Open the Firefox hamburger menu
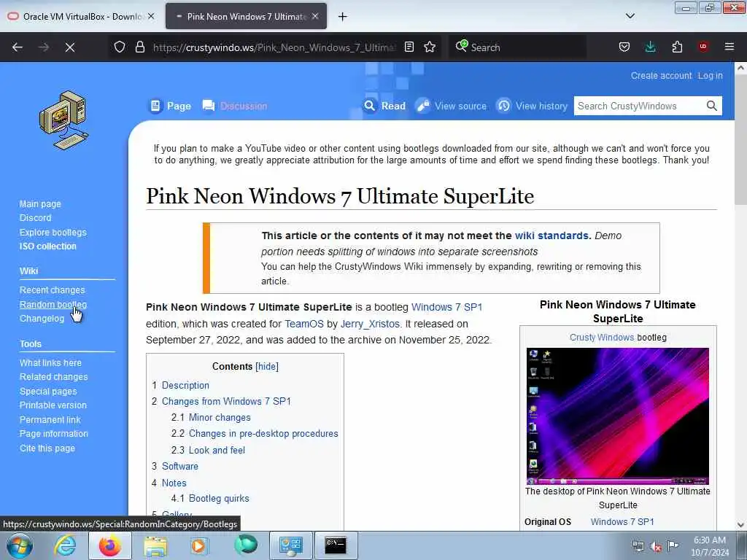The width and height of the screenshot is (747, 560). (729, 47)
